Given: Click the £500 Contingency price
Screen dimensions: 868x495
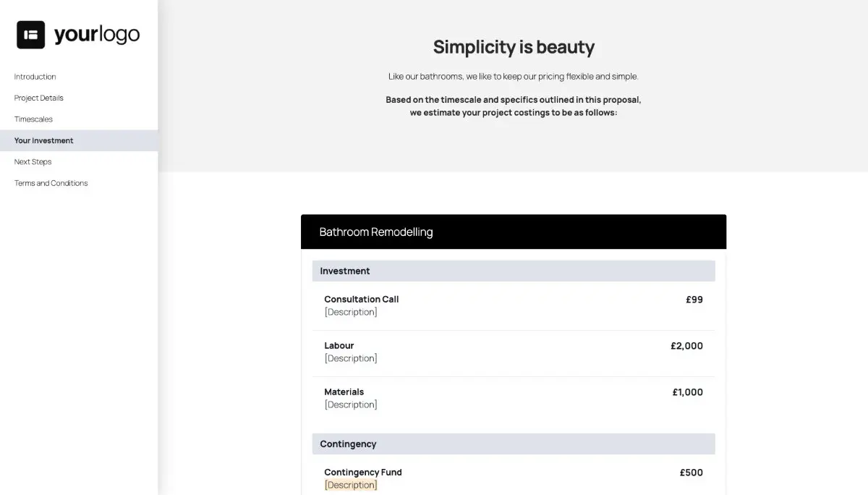Looking at the screenshot, I should pos(691,472).
